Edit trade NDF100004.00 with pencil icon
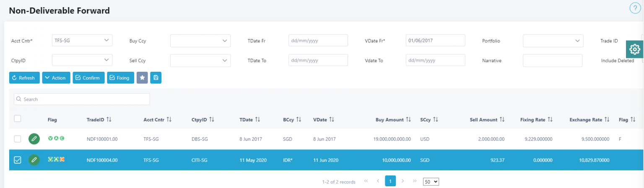Image resolution: width=644 pixels, height=188 pixels. click(x=34, y=159)
